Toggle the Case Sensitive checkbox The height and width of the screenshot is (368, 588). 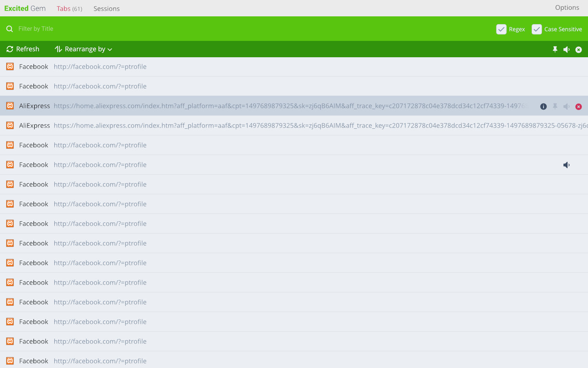(537, 29)
